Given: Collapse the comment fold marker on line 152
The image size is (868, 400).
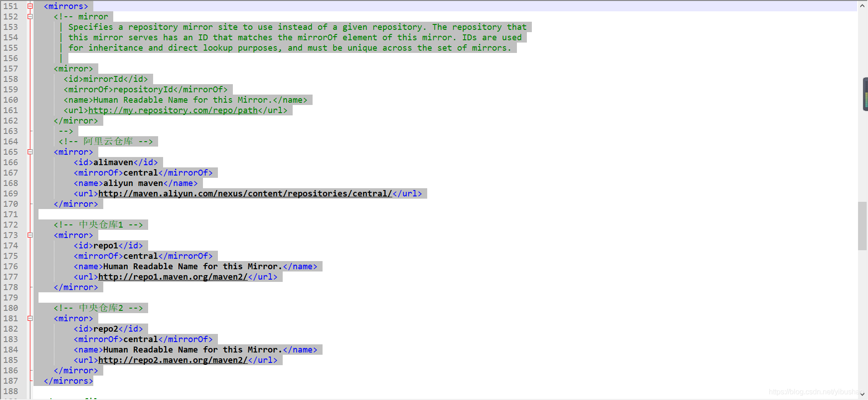Looking at the screenshot, I should (30, 17).
